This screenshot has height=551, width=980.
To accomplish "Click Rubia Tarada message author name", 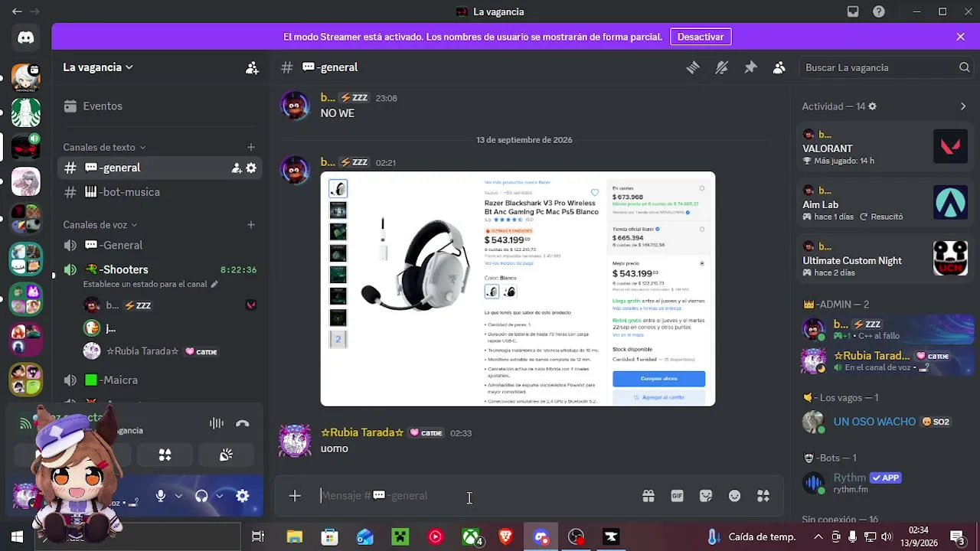I will point(362,432).
